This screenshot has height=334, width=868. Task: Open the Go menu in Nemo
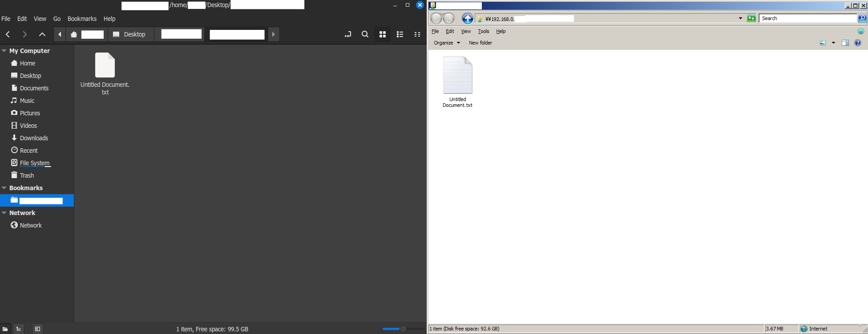57,19
